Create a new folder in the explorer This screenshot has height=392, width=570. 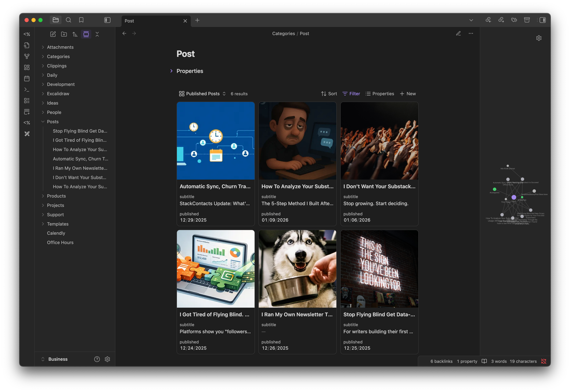point(64,34)
